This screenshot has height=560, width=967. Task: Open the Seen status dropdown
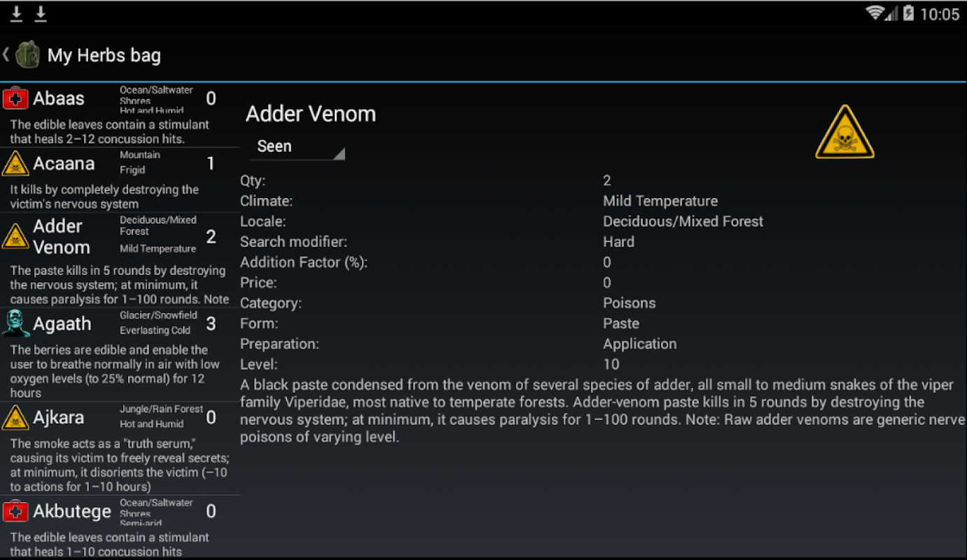coord(297,146)
